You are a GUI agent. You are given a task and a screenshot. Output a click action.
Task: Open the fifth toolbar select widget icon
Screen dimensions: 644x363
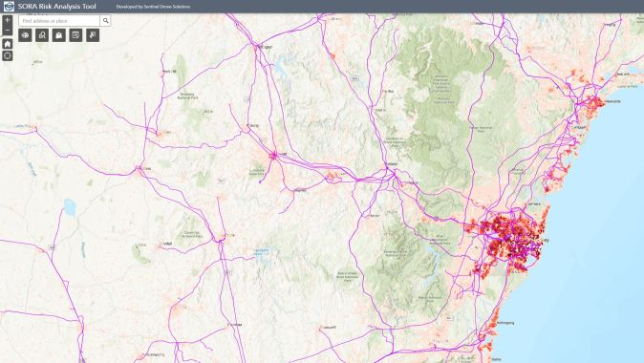(93, 35)
